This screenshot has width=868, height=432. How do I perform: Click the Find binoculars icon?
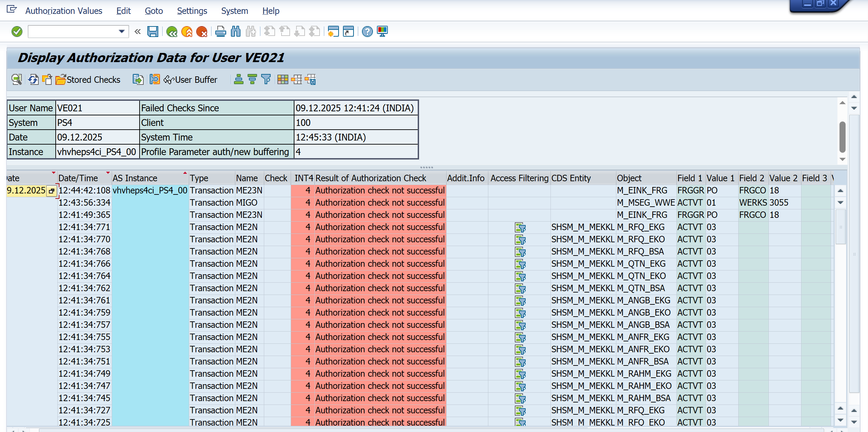click(235, 32)
